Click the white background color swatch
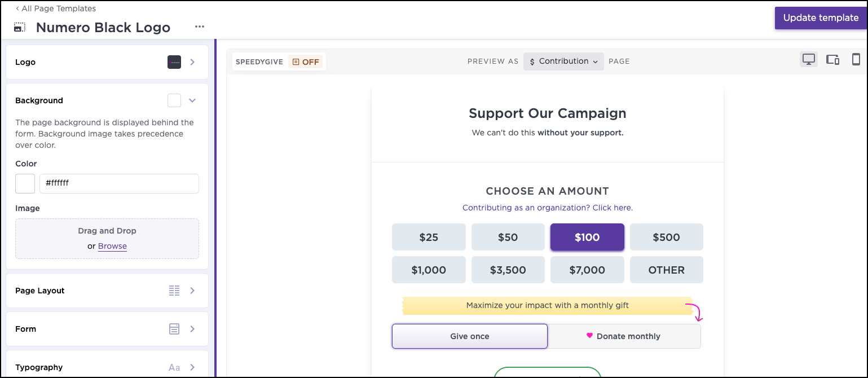868x378 pixels. (x=25, y=183)
